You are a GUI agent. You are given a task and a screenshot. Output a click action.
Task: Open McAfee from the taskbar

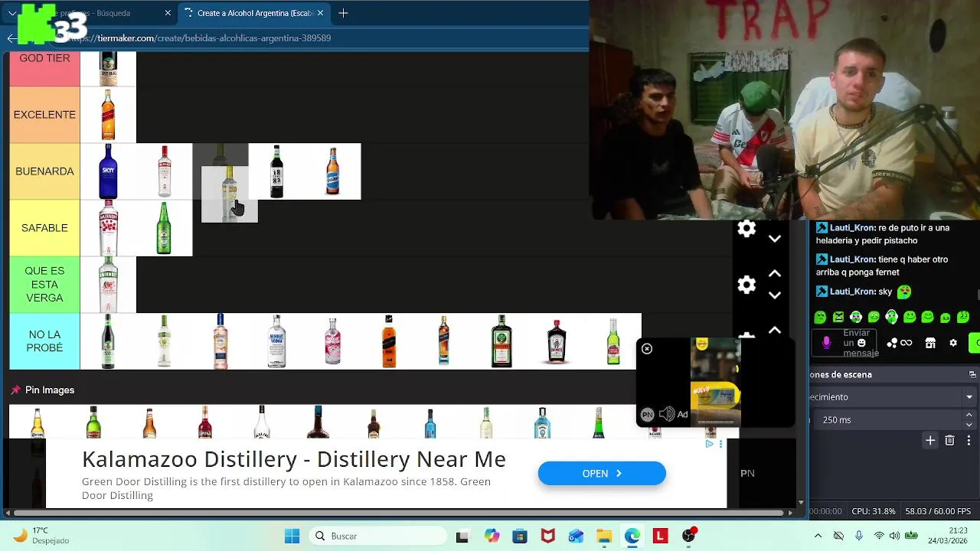[547, 536]
